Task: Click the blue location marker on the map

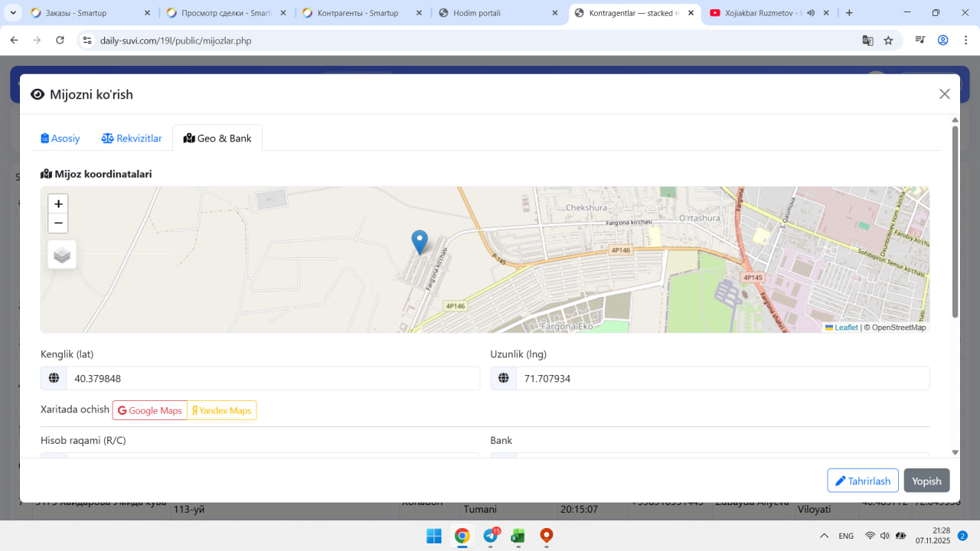Action: coord(420,243)
